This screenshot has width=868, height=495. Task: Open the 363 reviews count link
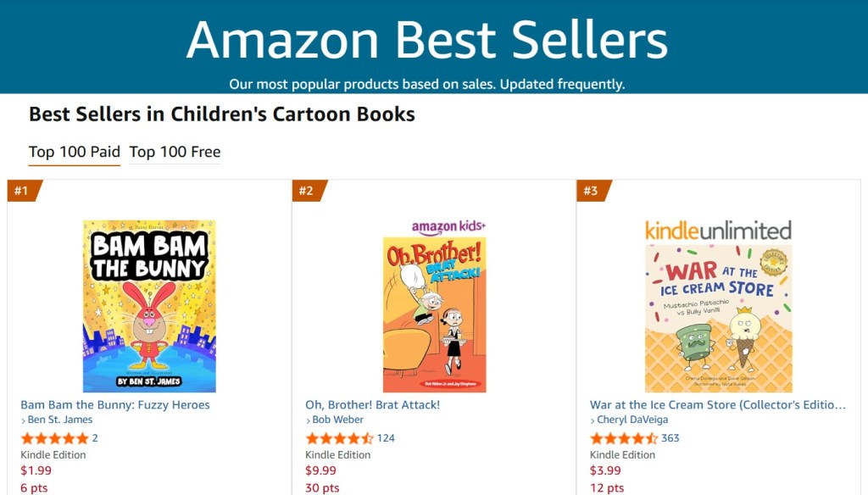[x=670, y=438]
